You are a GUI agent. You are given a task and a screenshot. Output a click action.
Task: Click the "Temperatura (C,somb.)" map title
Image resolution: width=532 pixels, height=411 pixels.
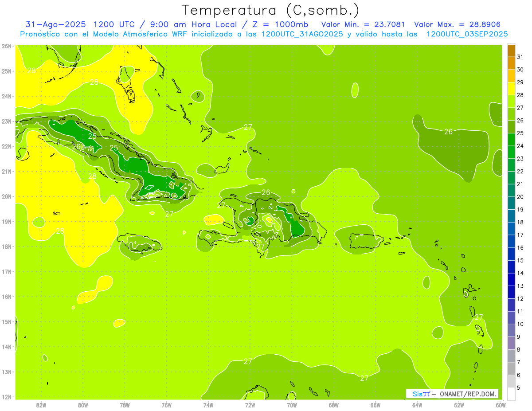[x=270, y=10]
